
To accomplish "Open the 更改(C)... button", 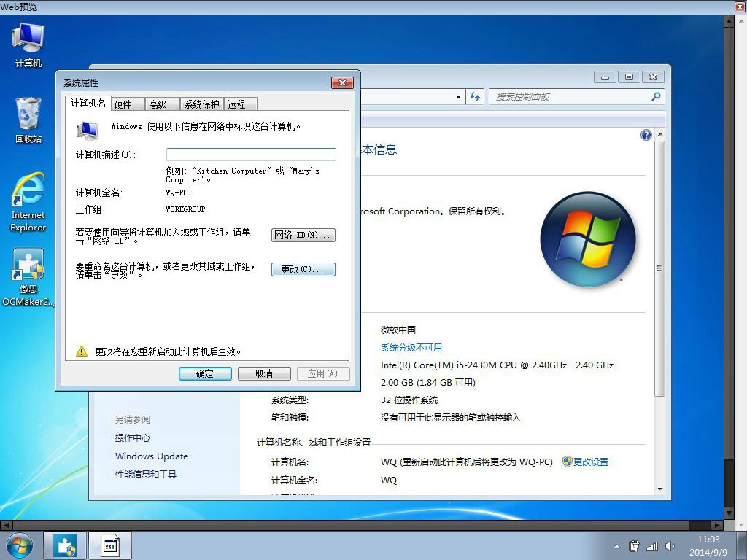I will (303, 270).
